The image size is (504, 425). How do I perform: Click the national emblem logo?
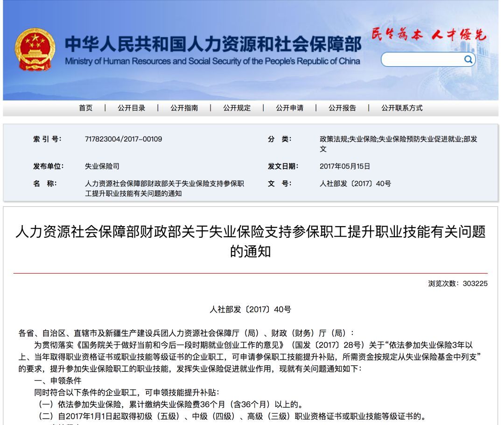[35, 49]
